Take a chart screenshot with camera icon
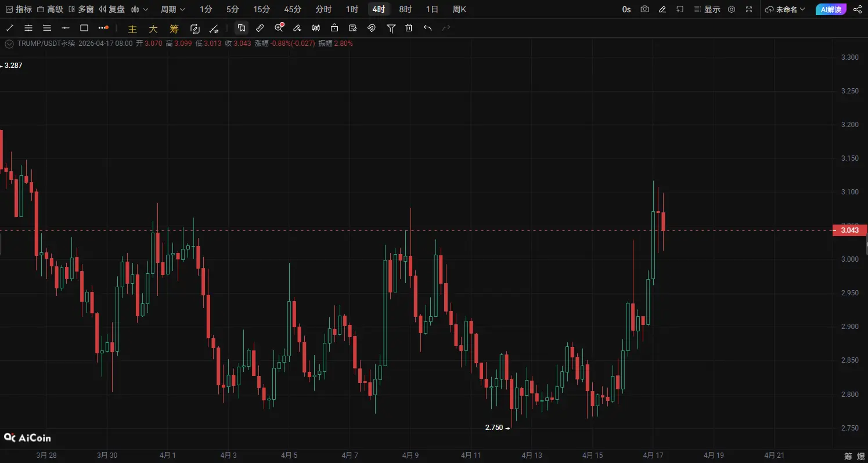The width and height of the screenshot is (868, 463). (x=644, y=9)
